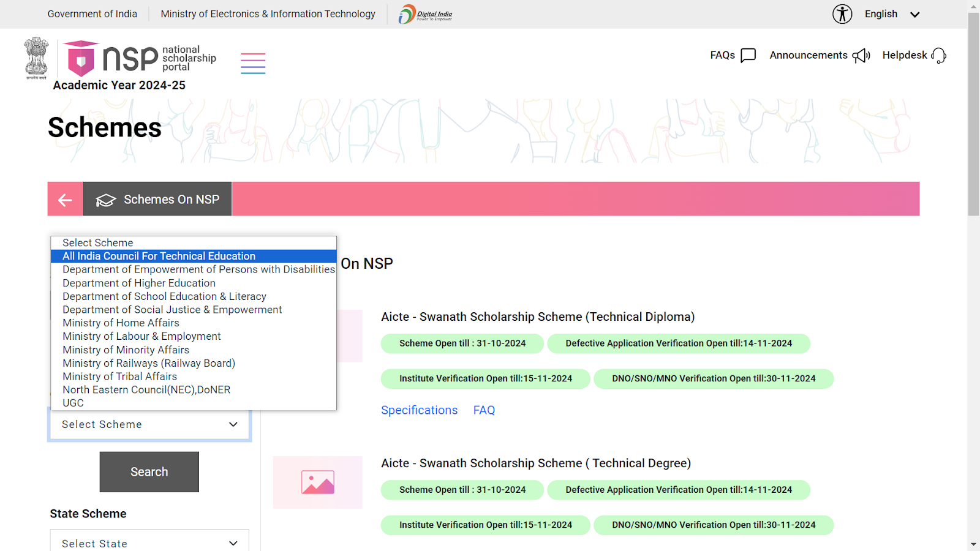Click Technical Degree Defective Application Verification badge
Image resolution: width=980 pixels, height=551 pixels.
pos(679,490)
